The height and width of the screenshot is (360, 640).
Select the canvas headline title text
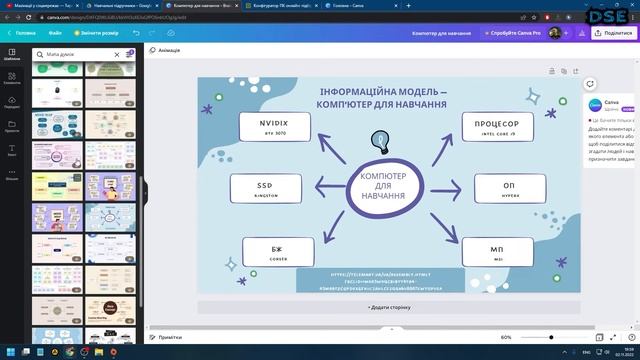click(x=382, y=98)
